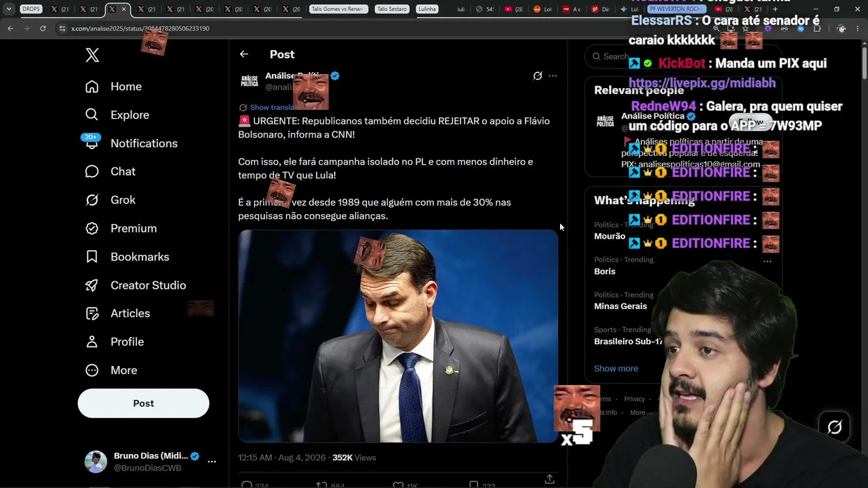The width and height of the screenshot is (868, 488).
Task: View site information icon in address bar
Action: (62, 28)
